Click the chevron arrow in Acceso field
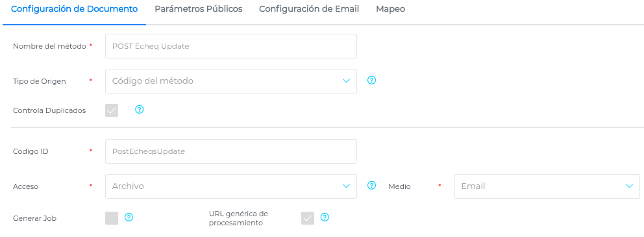The width and height of the screenshot is (644, 237). pyautogui.click(x=346, y=186)
